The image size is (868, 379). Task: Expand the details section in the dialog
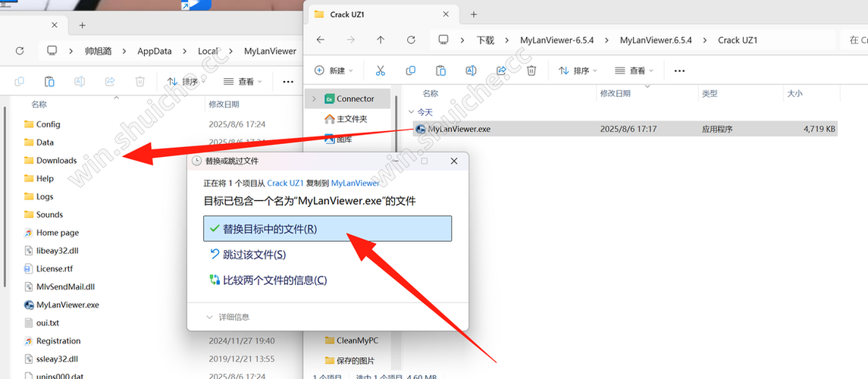click(227, 317)
